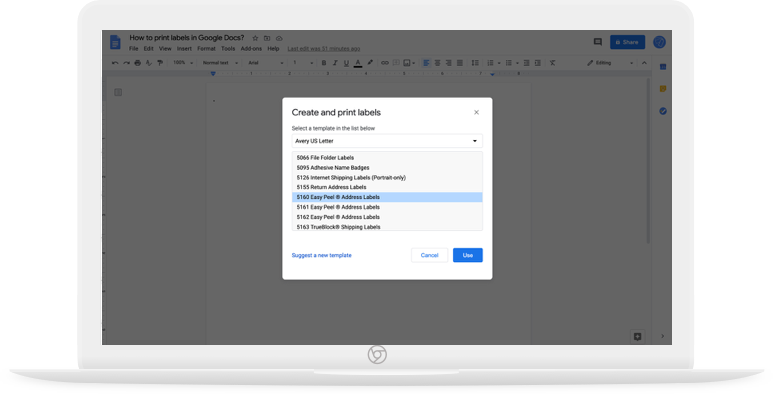This screenshot has height=394, width=773.
Task: Open the Insert menu
Action: [184, 49]
